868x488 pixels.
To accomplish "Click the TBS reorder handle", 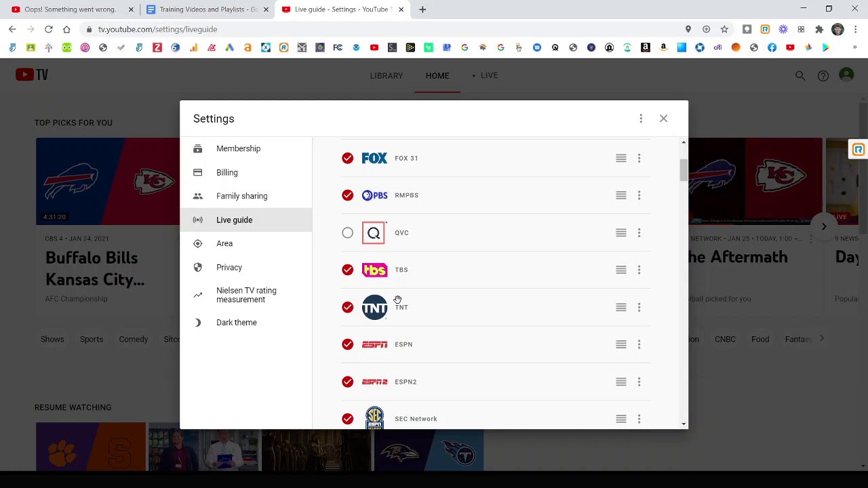I will coord(621,270).
